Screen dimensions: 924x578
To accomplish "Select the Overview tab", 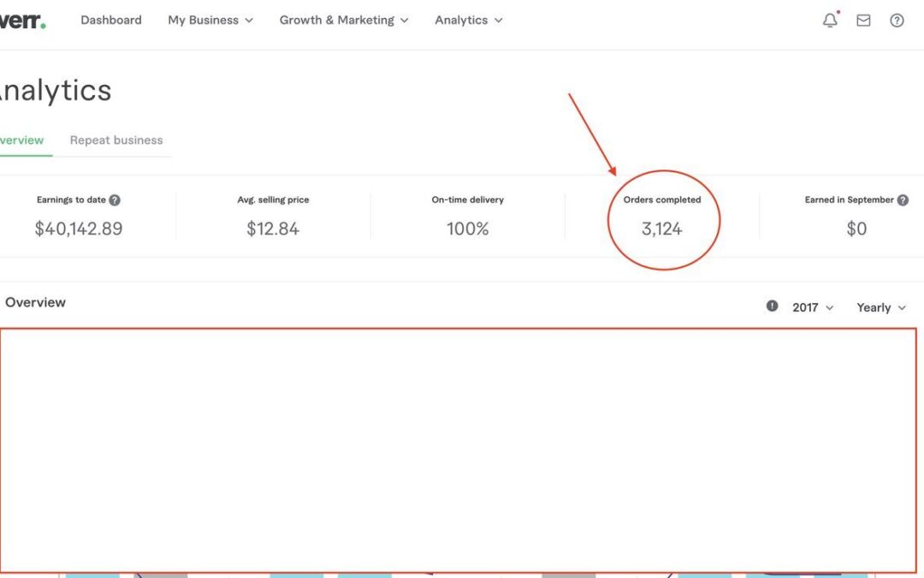I will 21,140.
